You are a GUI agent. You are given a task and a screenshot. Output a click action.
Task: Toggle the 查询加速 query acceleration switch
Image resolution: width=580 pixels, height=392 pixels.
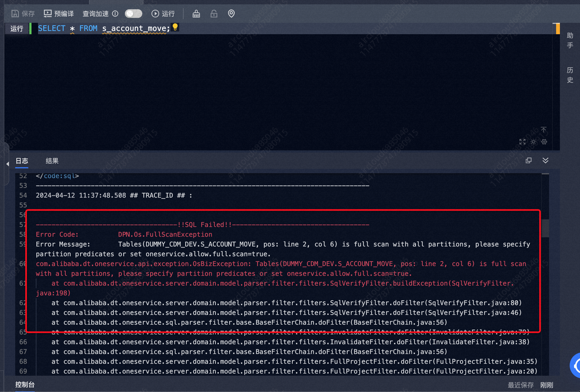(133, 14)
